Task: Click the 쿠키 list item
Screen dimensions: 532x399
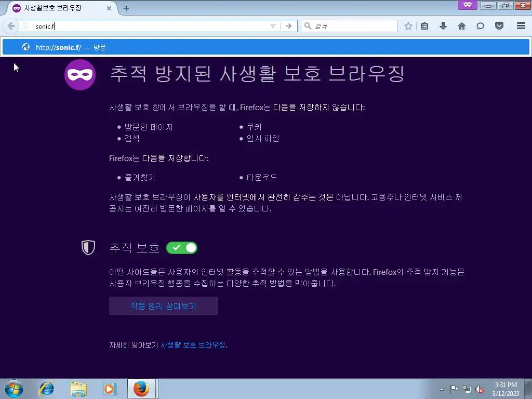Action: [x=254, y=127]
